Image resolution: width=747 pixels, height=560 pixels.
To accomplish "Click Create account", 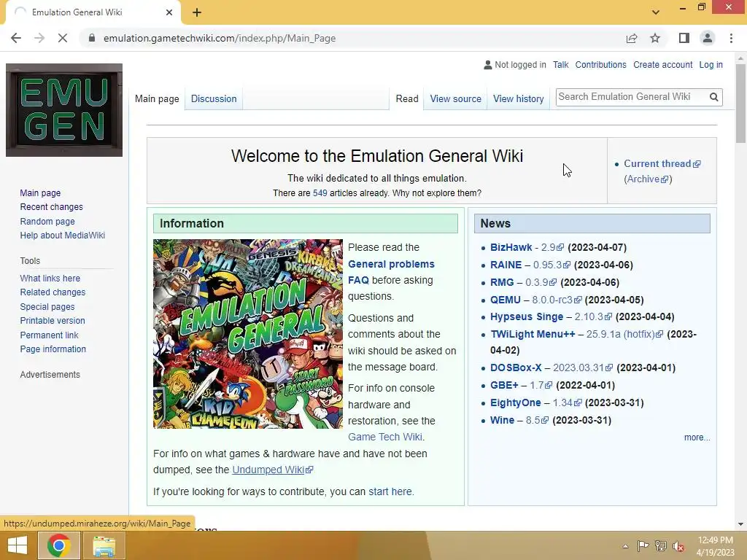I will point(662,65).
